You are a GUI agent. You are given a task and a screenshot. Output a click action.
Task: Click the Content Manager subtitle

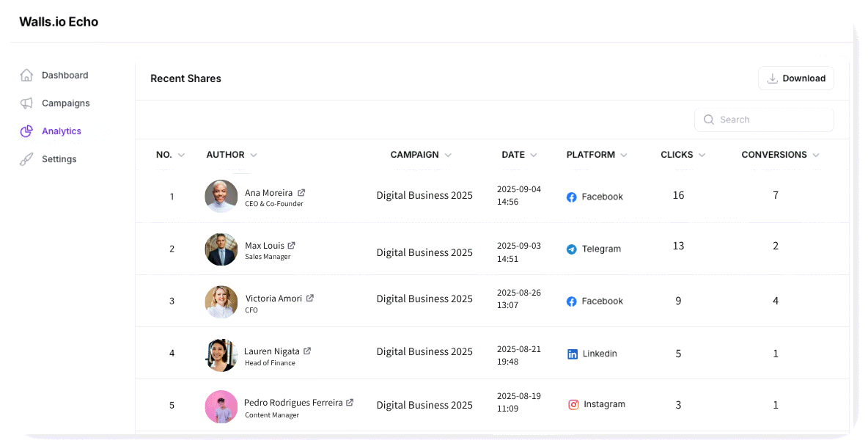tap(272, 415)
